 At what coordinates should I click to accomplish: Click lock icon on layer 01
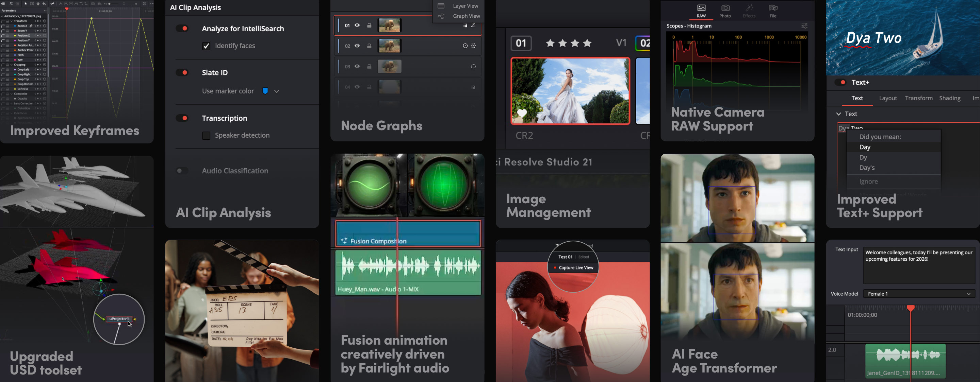(x=369, y=25)
